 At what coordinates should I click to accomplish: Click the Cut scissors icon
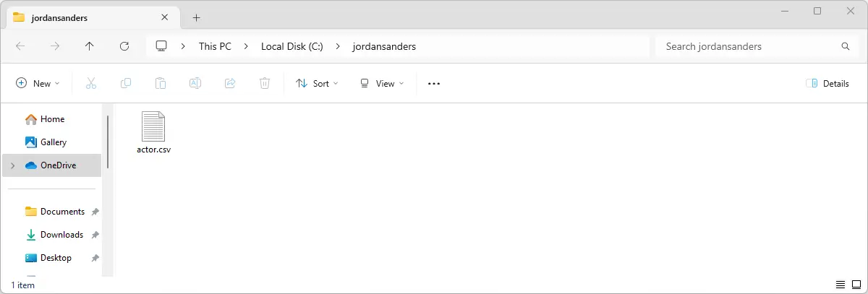(x=91, y=84)
